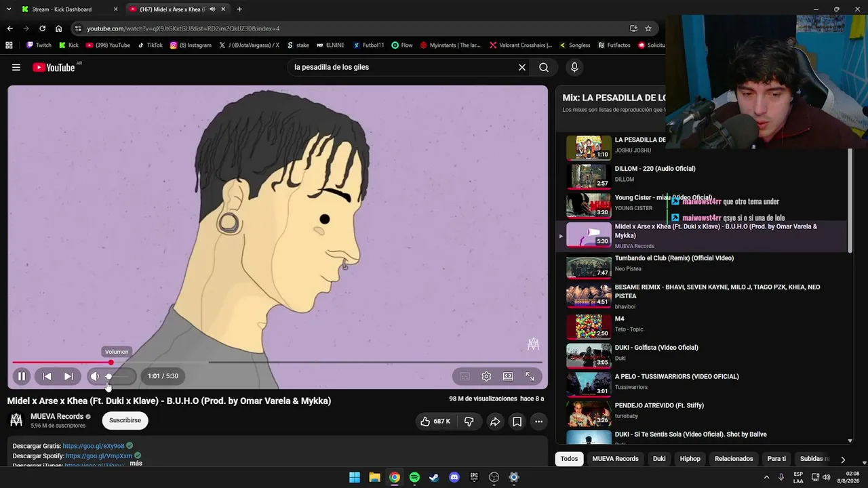This screenshot has width=868, height=488.
Task: Play 'Tumbando el Club (Remix)' from the mix
Action: (x=703, y=265)
